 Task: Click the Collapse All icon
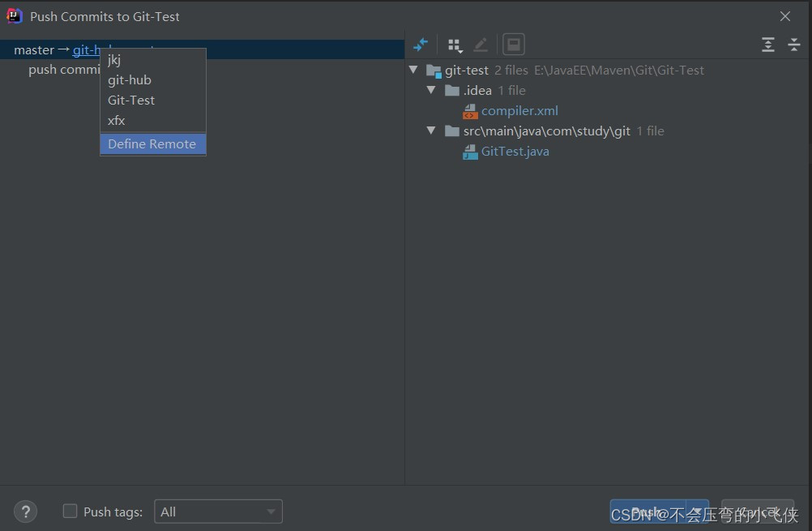[794, 45]
